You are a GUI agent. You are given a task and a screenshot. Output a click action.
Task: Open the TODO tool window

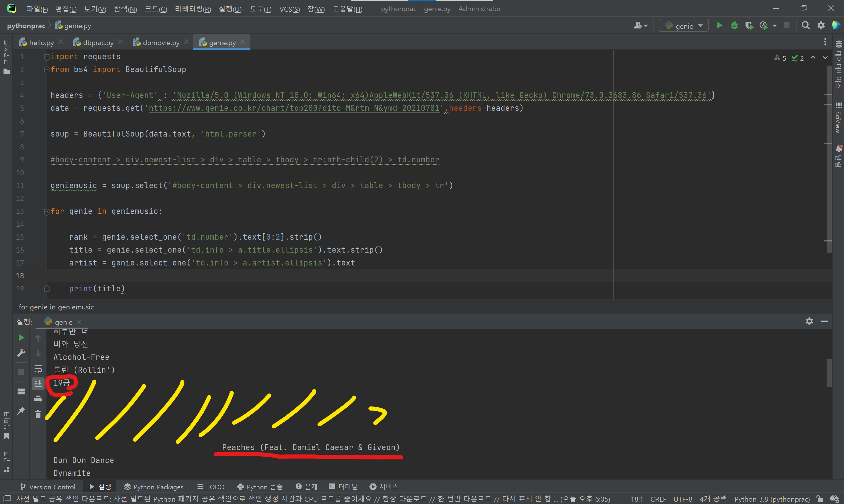(211, 487)
